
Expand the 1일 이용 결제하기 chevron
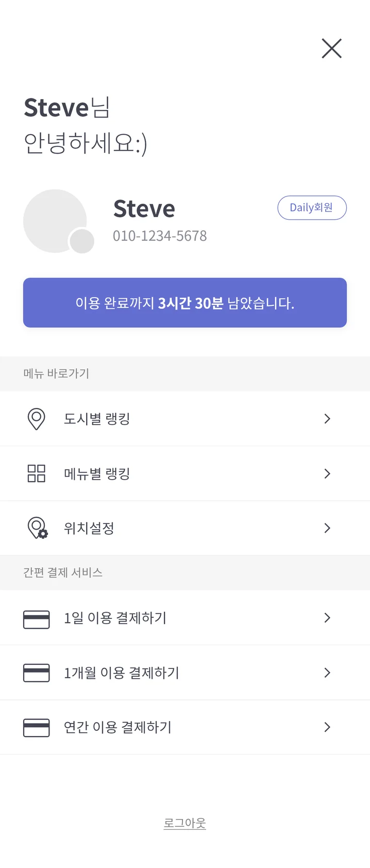click(327, 618)
